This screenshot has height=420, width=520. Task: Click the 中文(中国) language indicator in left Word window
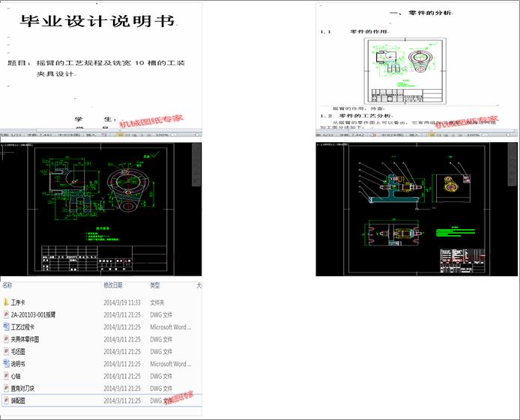[70, 135]
